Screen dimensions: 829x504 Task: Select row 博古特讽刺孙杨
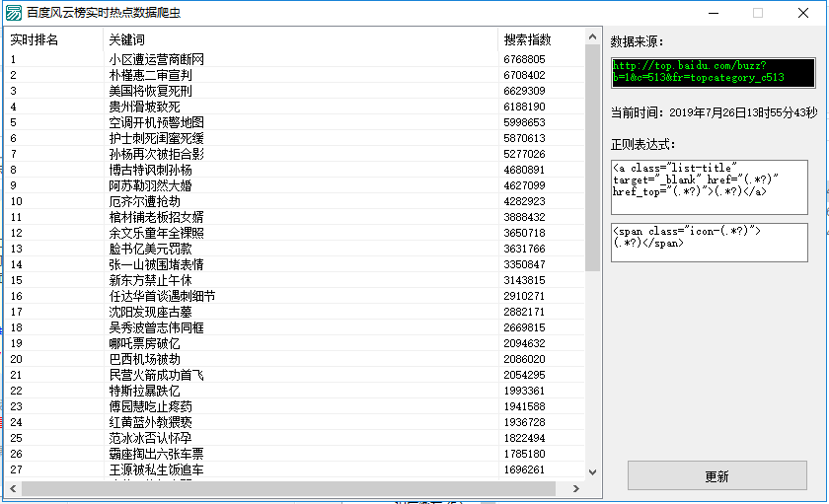(x=294, y=170)
